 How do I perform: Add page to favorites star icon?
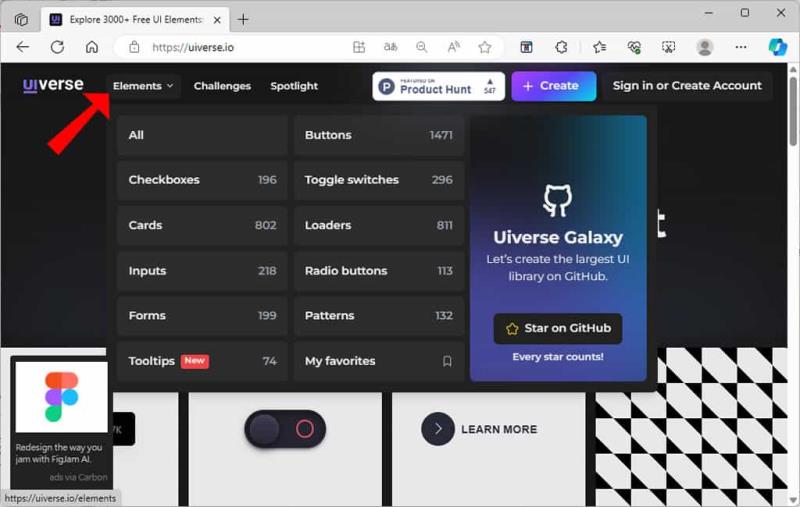point(485,47)
